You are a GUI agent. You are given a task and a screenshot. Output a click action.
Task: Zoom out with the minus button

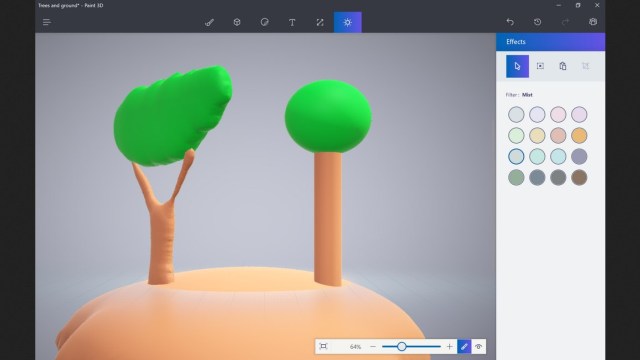[x=373, y=347]
